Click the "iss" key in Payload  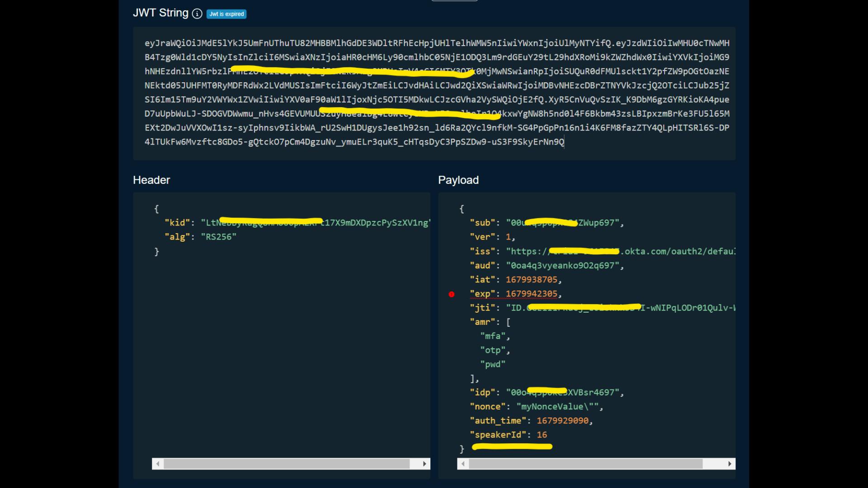[482, 251]
